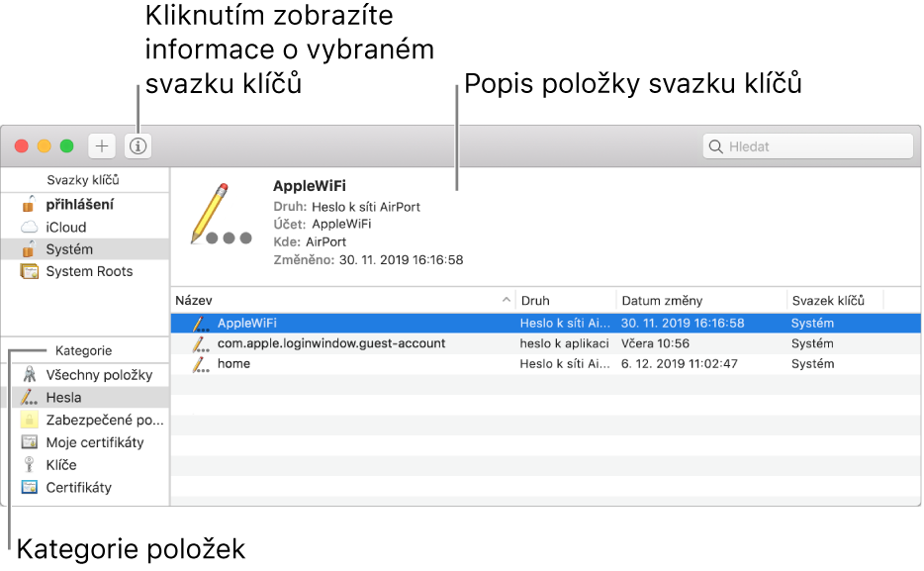This screenshot has height=571, width=924.
Task: Click the Moje certifikáty icon
Action: 29,442
